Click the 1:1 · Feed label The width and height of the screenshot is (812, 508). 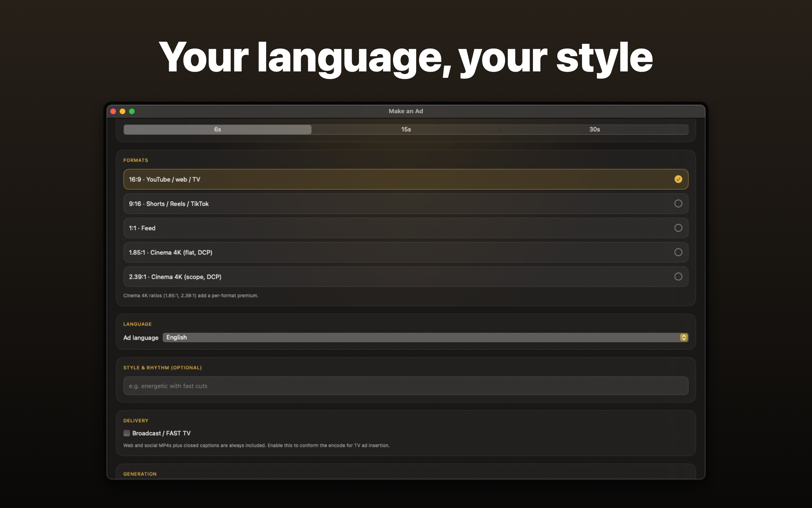[142, 228]
